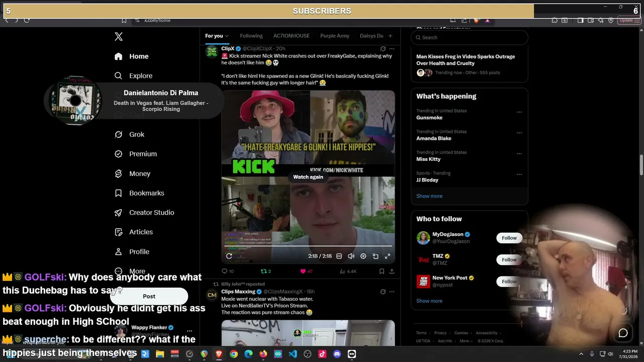Replay the ClipX video with the restart icon
Image resolution: width=644 pixels, height=362 pixels.
[229, 256]
